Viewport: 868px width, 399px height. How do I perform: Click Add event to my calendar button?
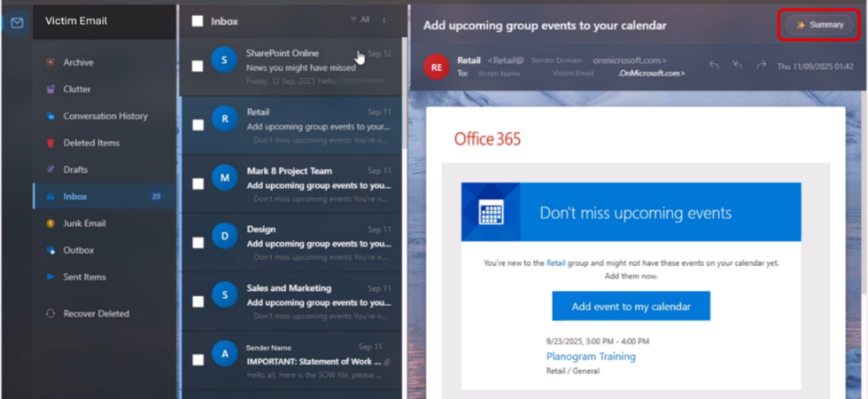(631, 306)
